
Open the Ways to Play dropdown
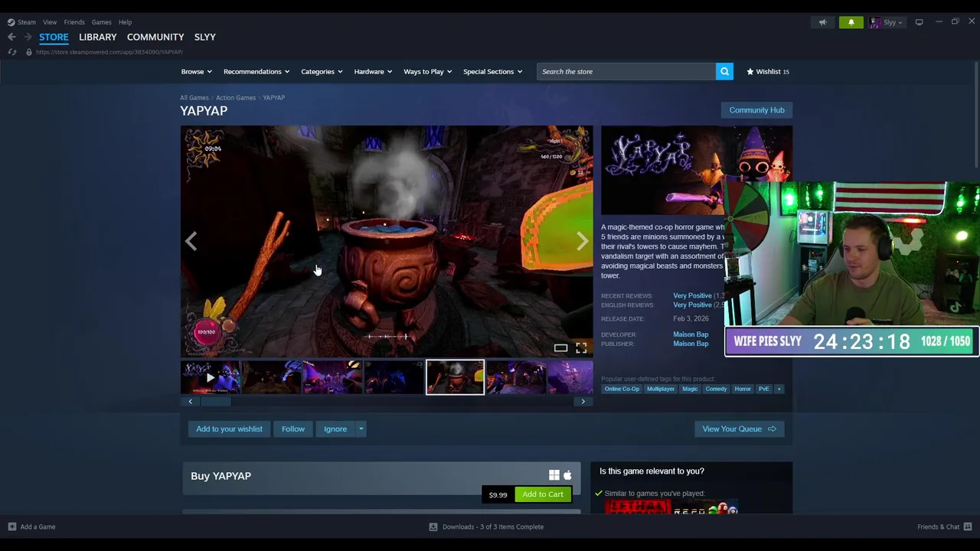click(427, 71)
